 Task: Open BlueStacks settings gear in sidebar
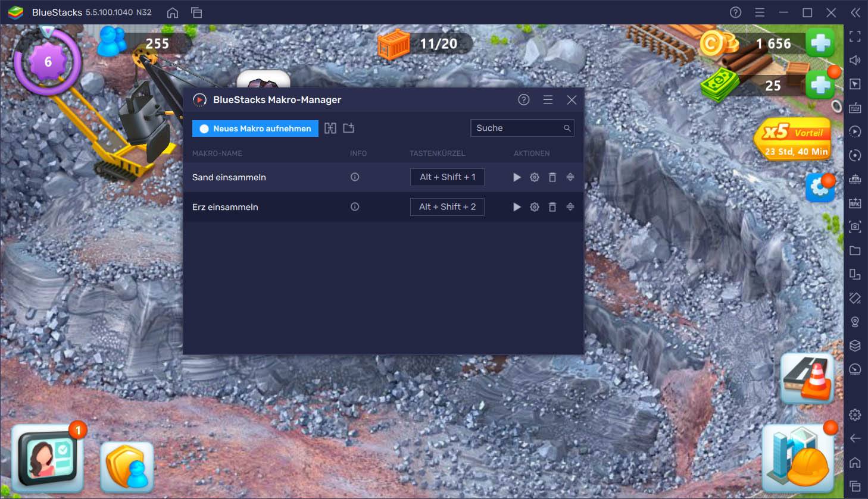coord(855,415)
